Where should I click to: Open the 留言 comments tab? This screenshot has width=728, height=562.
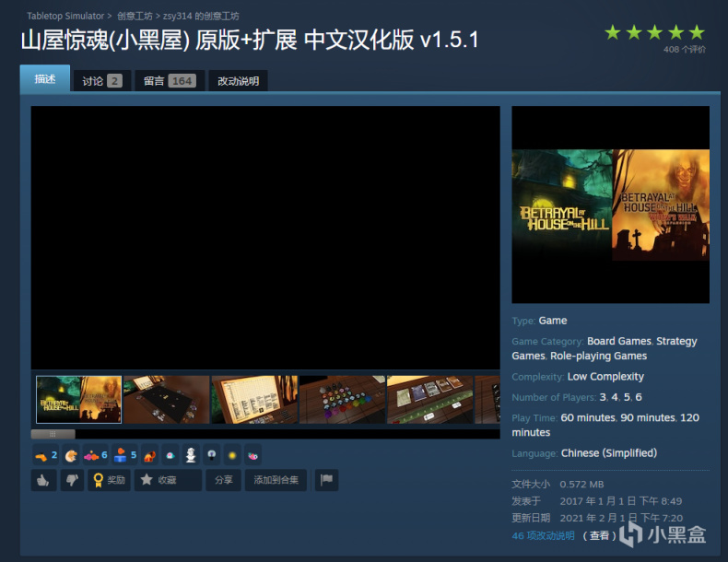[170, 81]
